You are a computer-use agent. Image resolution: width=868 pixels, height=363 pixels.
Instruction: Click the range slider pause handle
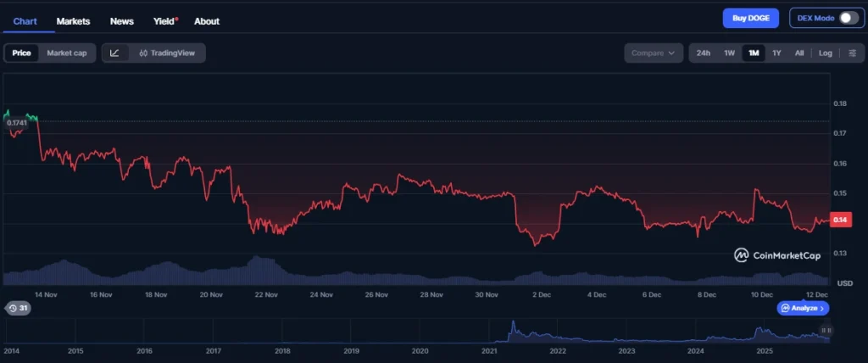click(826, 330)
